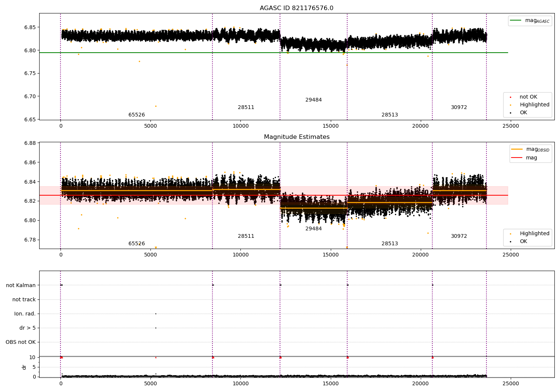
Task: Click the 6.88 y-tick in middle plot
Action: click(30, 143)
